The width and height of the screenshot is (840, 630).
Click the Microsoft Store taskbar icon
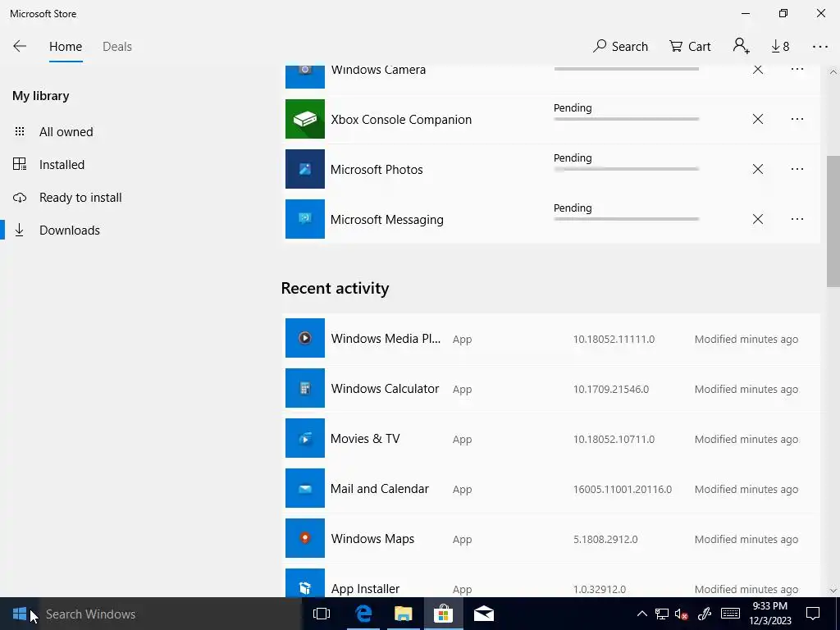click(443, 614)
